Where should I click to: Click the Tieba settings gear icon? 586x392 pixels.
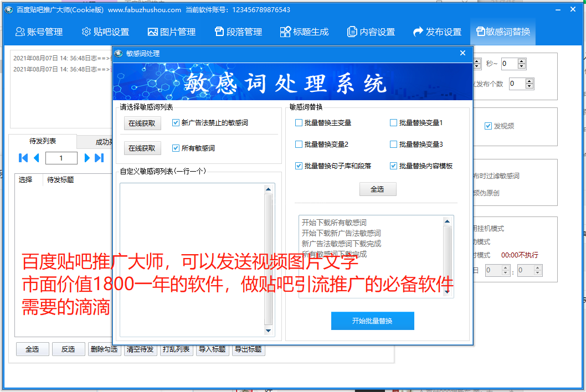pyautogui.click(x=86, y=32)
